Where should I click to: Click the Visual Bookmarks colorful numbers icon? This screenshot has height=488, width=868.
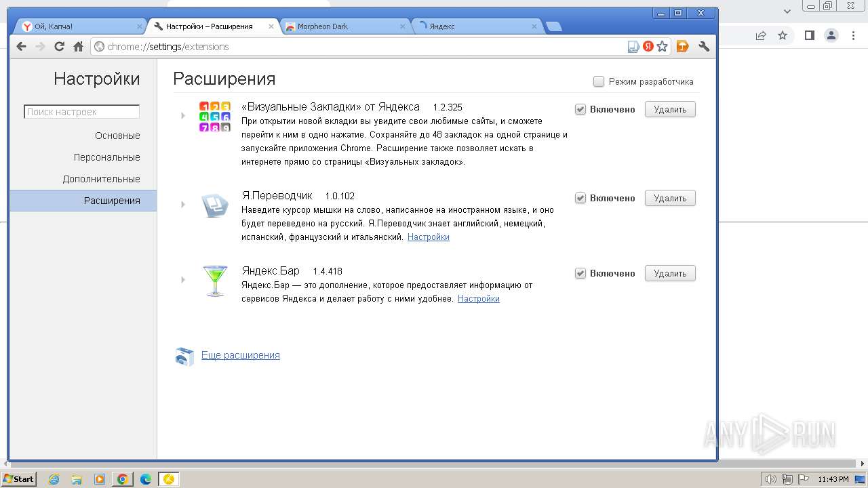pos(214,116)
